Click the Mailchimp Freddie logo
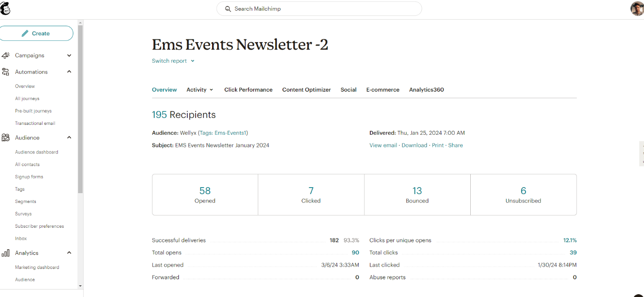Viewport: 644px width, 297px height. (x=5, y=8)
